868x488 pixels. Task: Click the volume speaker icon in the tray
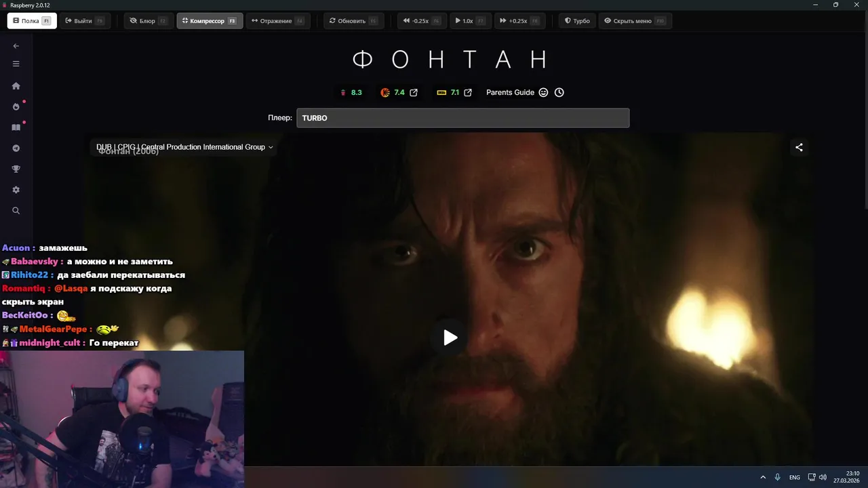coord(823,477)
